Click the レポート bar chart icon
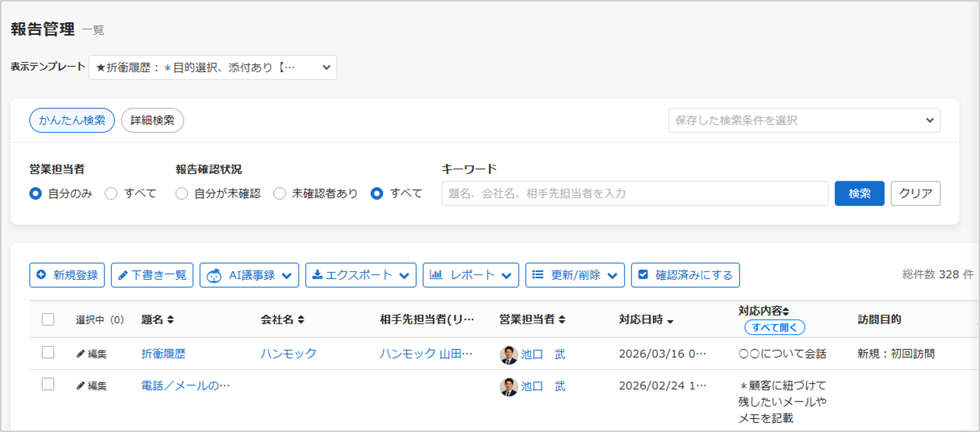The height and width of the screenshot is (432, 980). [436, 275]
